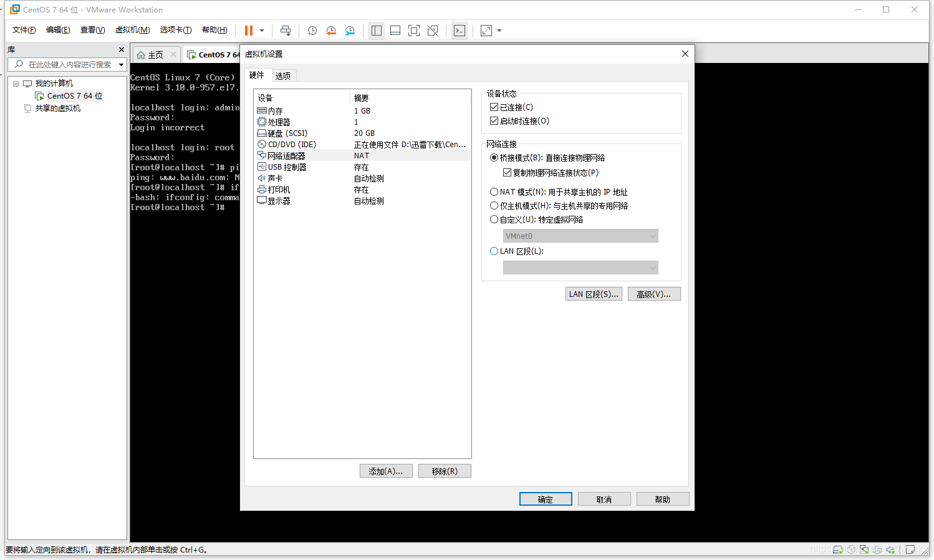Viewport: 934px width, 560px height.
Task: Select 硬盘 (SCSI) device row
Action: tap(362, 133)
